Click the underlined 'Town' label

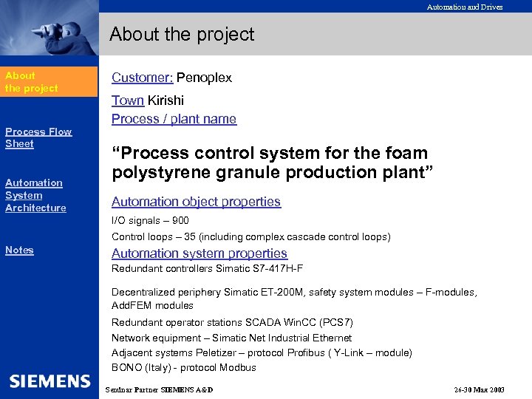click(x=128, y=100)
